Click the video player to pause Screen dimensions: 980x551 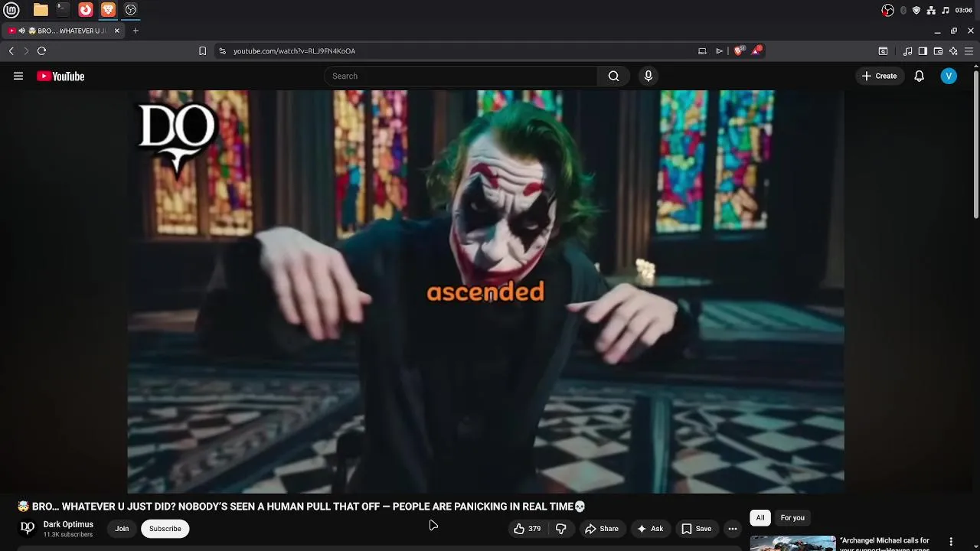[x=485, y=292]
